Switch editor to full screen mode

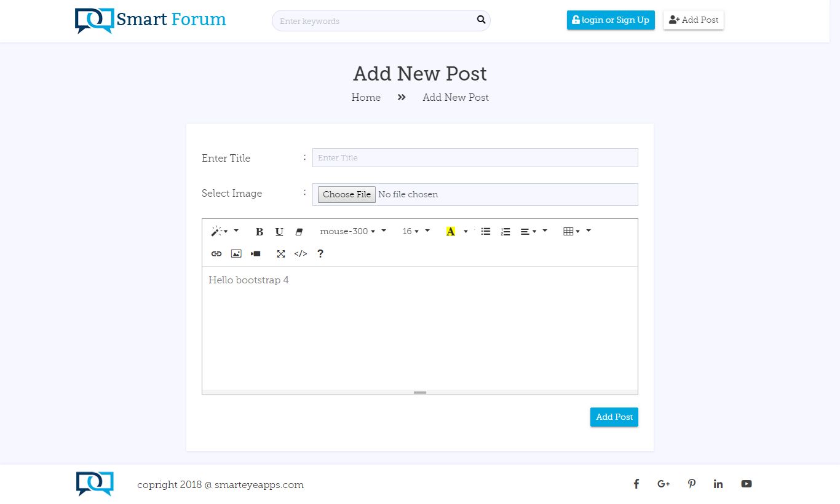pyautogui.click(x=281, y=254)
